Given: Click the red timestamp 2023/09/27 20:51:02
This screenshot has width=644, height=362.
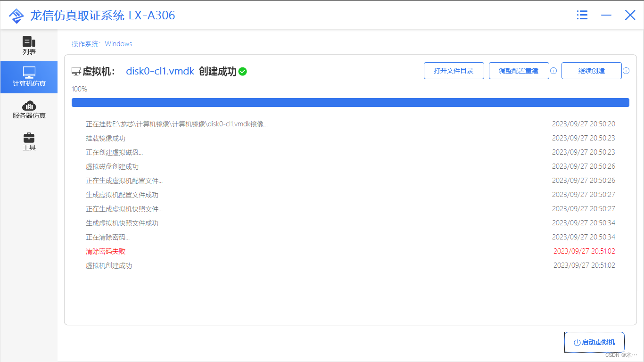Looking at the screenshot, I should pyautogui.click(x=584, y=251).
